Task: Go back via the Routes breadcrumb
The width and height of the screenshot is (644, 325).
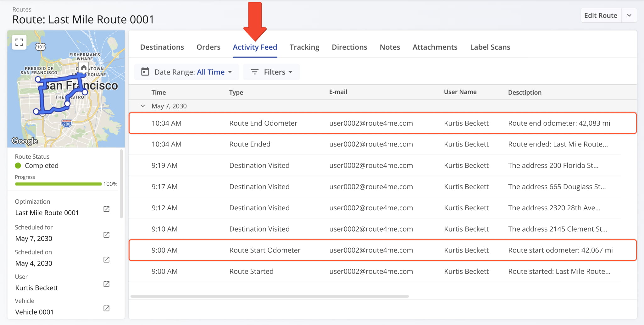Action: click(22, 9)
